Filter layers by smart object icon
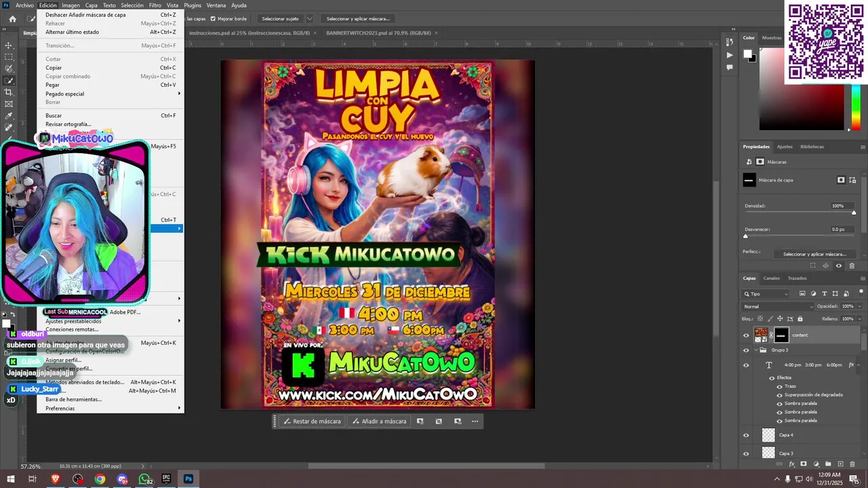The width and height of the screenshot is (868, 488). pos(846,294)
